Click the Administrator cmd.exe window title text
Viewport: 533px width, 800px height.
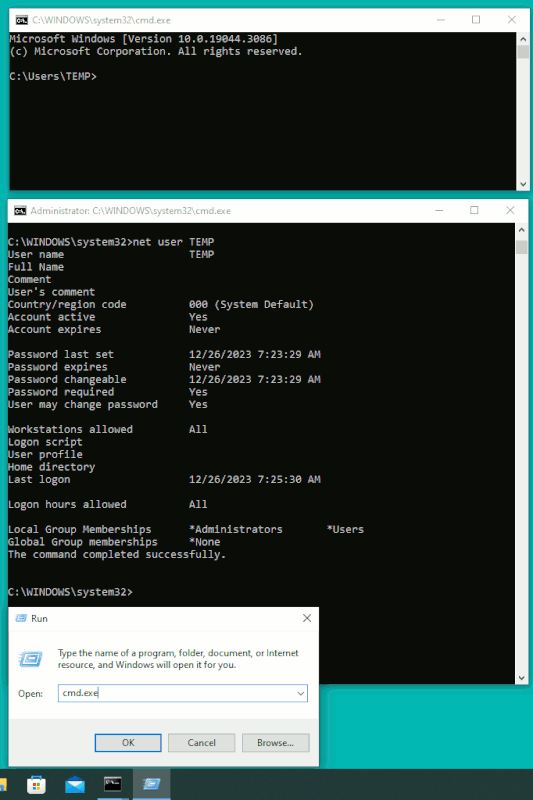[131, 211]
